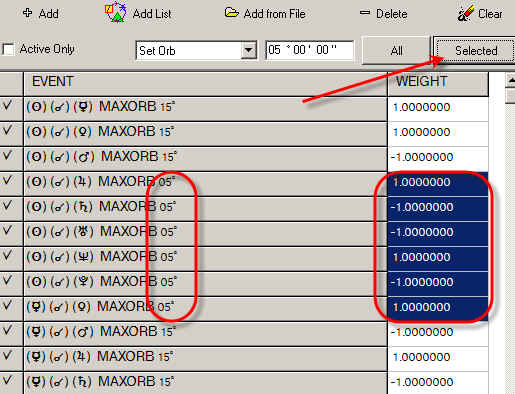Click the All button
This screenshot has width=515, height=394.
pyautogui.click(x=396, y=51)
